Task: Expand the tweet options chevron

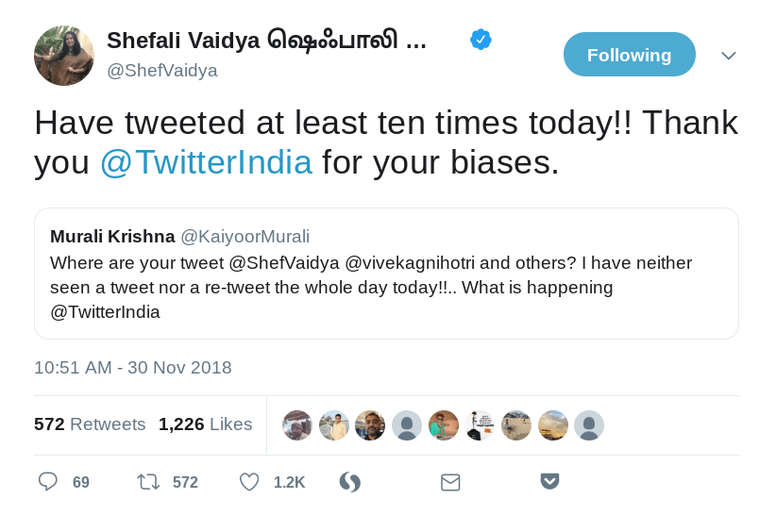Action: (x=728, y=56)
